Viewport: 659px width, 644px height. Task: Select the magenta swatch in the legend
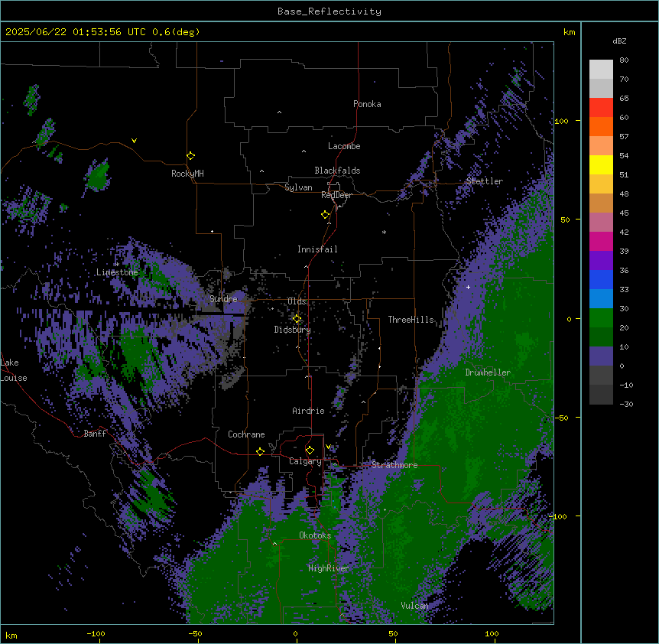tap(601, 241)
